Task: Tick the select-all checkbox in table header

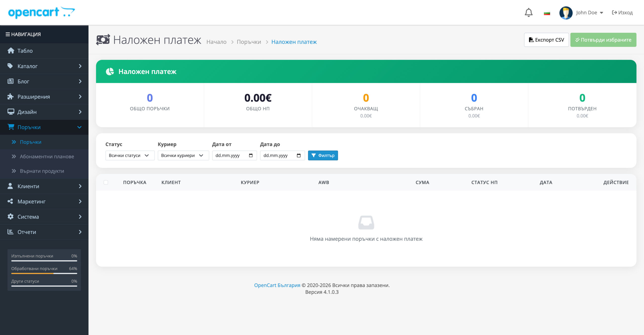Action: coord(106,182)
